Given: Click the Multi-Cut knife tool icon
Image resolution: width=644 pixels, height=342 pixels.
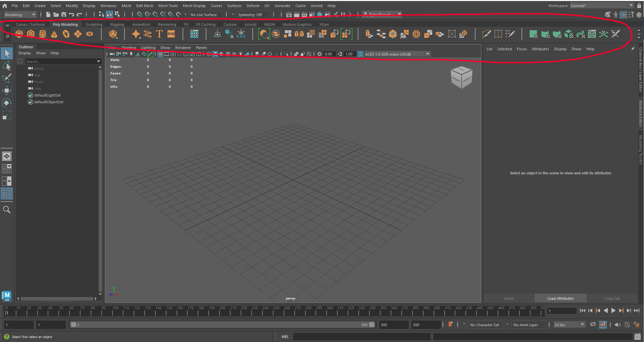Looking at the screenshot, I should (486, 34).
